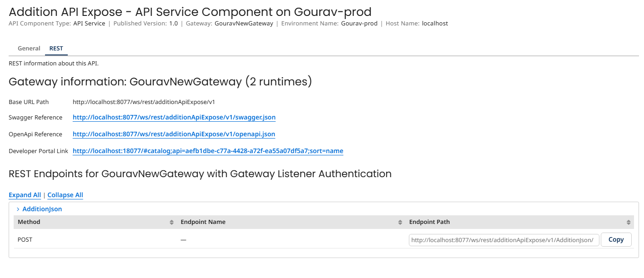Image resolution: width=644 pixels, height=278 pixels.
Task: Expand the AdditionJson chevron arrow
Action: 18,209
